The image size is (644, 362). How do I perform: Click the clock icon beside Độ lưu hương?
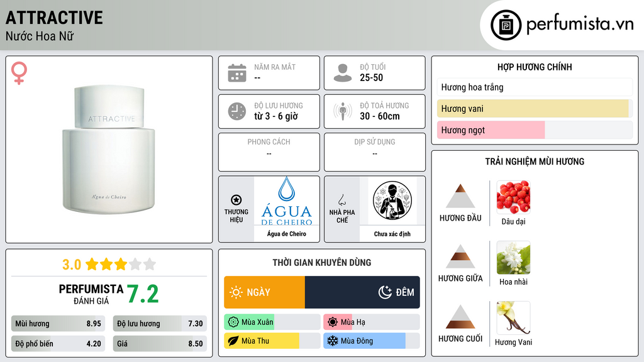click(237, 111)
